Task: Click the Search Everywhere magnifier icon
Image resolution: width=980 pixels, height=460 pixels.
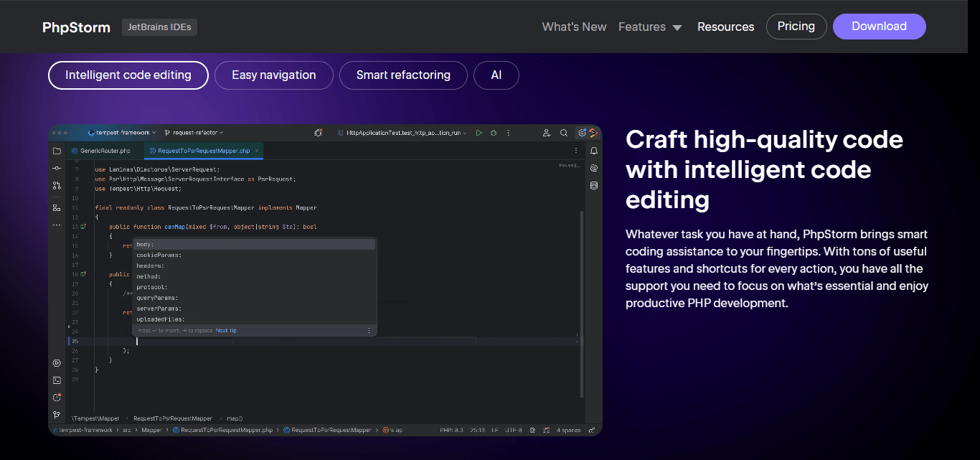Action: pyautogui.click(x=564, y=133)
